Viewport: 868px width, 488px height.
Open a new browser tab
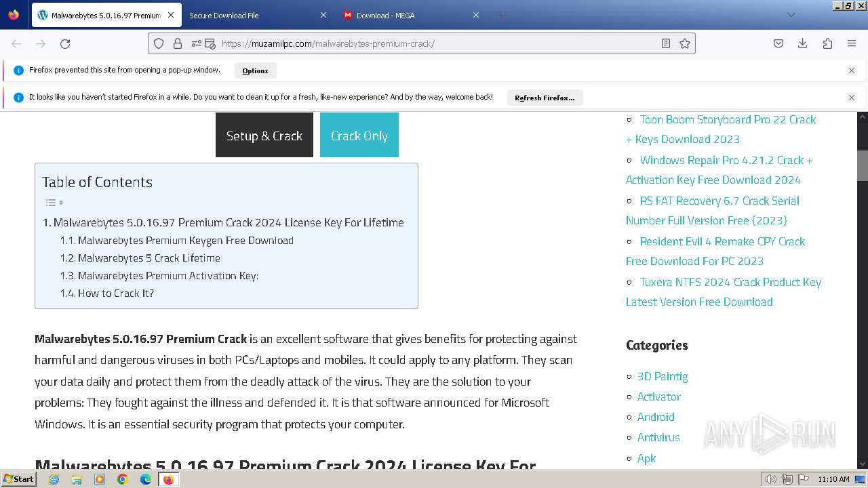click(502, 15)
